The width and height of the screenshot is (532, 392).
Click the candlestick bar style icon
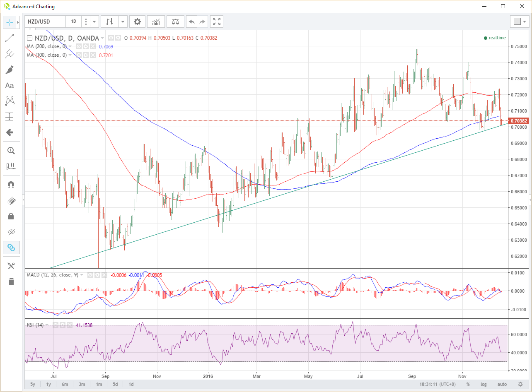click(x=110, y=22)
